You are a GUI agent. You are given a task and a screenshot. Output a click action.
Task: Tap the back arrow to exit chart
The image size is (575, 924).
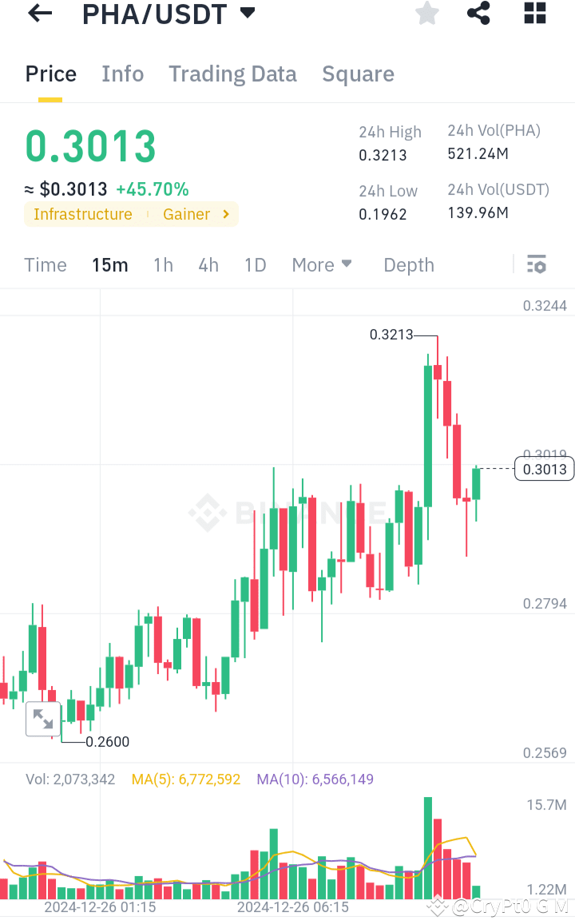39,14
